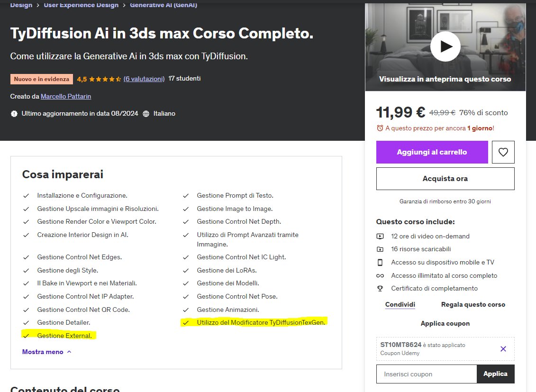Click the last update globe icon
The height and width of the screenshot is (392, 536).
pos(13,113)
